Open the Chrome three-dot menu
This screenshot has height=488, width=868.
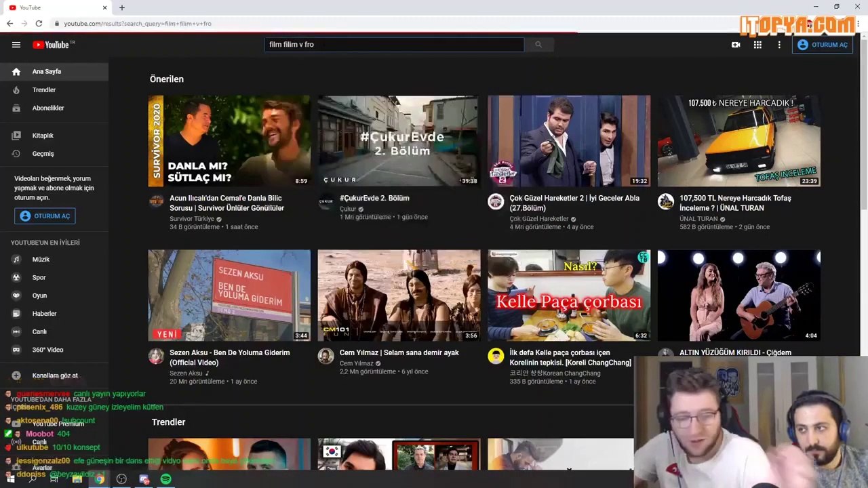pyautogui.click(x=858, y=24)
